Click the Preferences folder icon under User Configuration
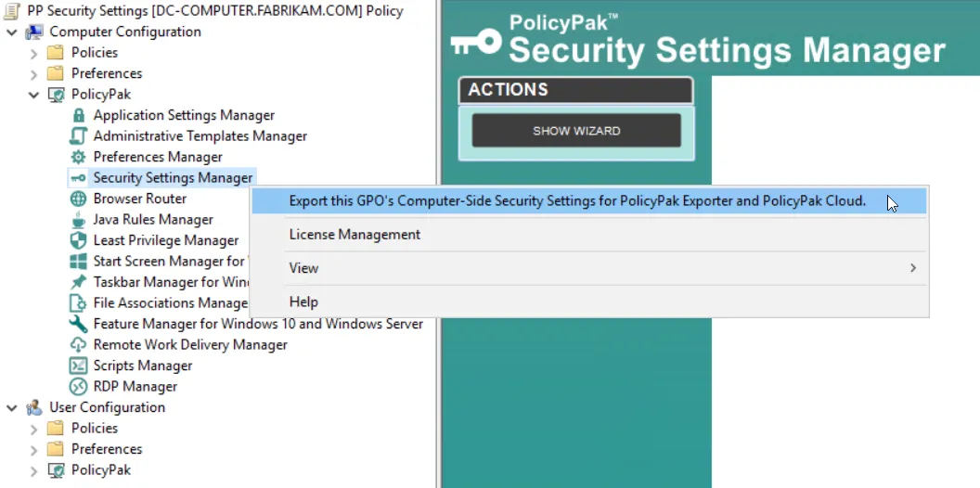Viewport: 980px width, 488px height. [56, 449]
